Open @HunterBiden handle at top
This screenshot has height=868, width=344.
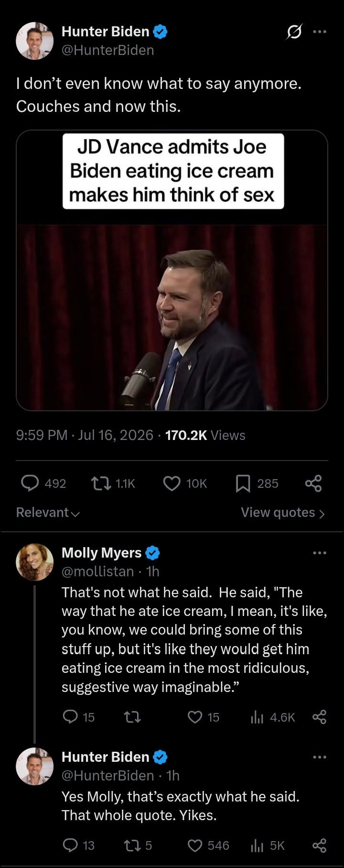(x=108, y=50)
